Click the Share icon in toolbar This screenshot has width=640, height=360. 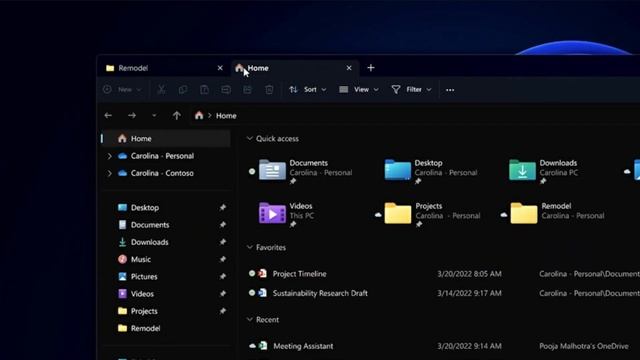coord(247,89)
